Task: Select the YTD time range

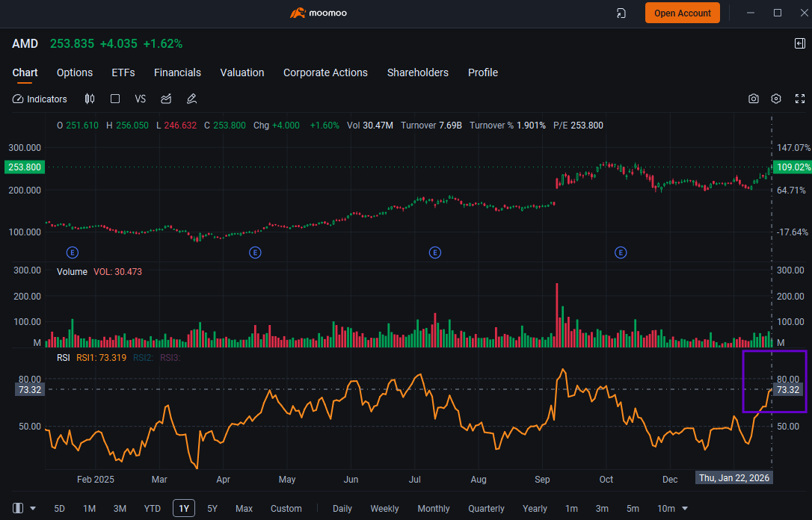Action: 153,509
